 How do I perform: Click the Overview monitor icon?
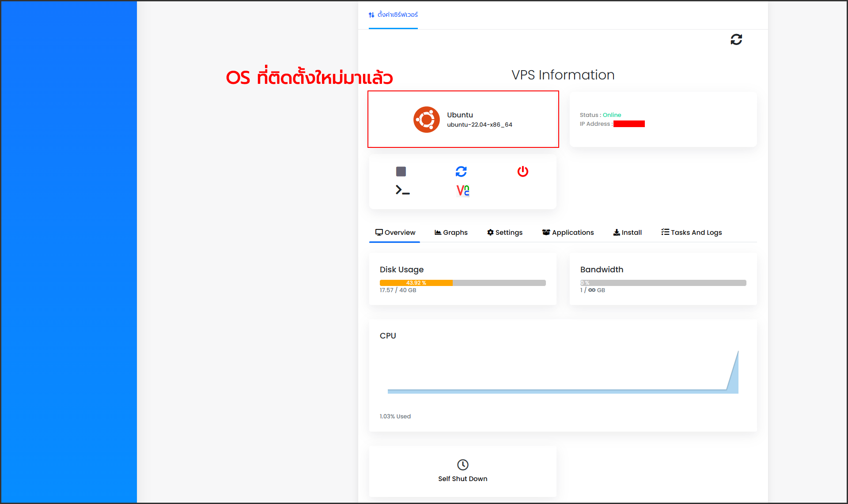(x=379, y=232)
